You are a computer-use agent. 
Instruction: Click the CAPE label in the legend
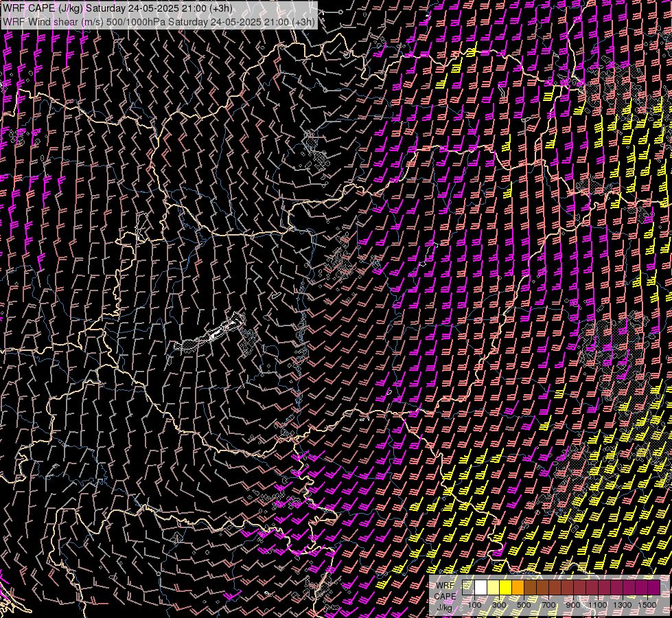pyautogui.click(x=445, y=596)
